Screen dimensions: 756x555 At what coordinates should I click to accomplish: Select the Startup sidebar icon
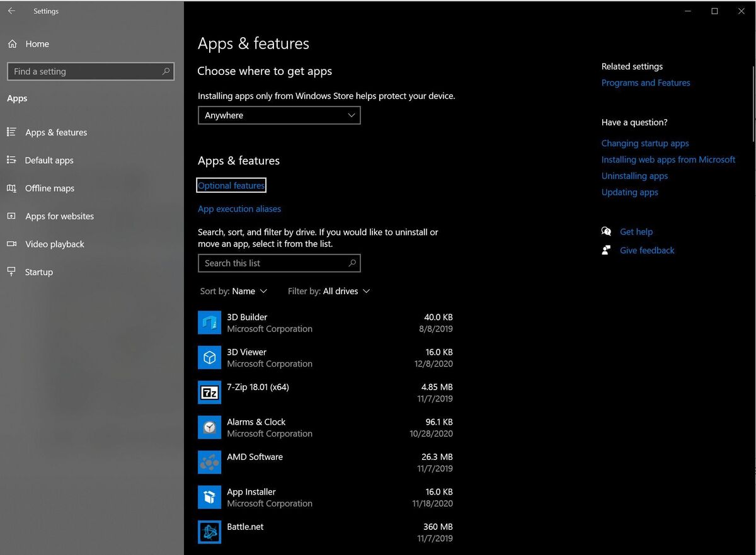pos(11,272)
